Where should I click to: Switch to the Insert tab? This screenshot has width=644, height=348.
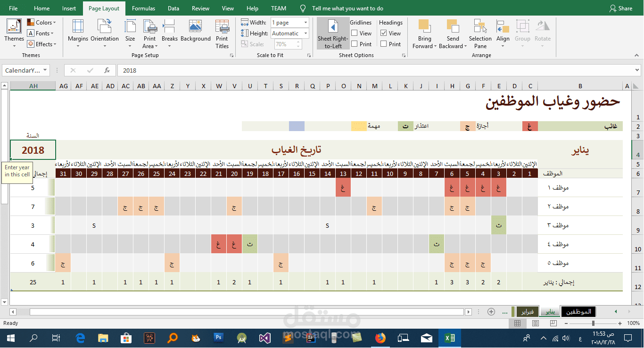(x=69, y=8)
